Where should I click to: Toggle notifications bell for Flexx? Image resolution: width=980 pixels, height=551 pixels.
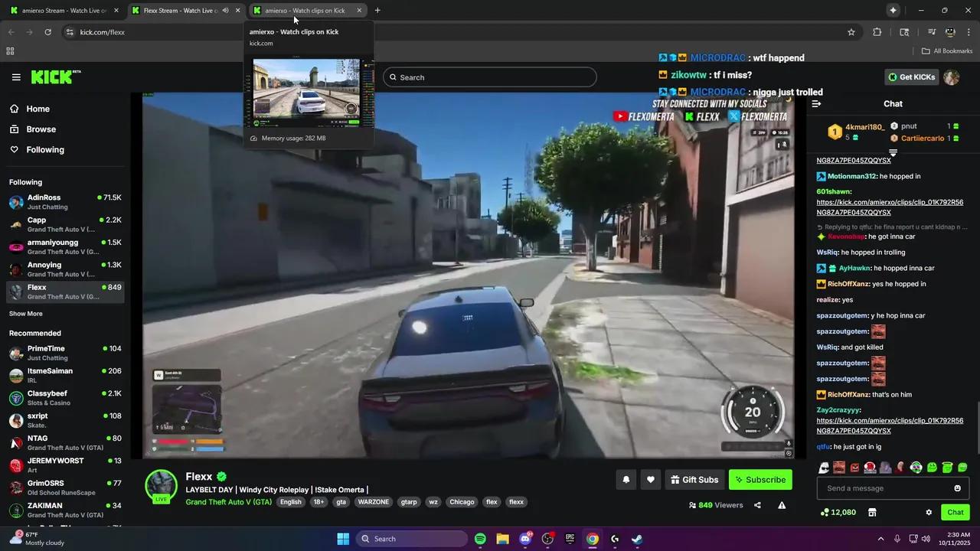click(x=626, y=480)
